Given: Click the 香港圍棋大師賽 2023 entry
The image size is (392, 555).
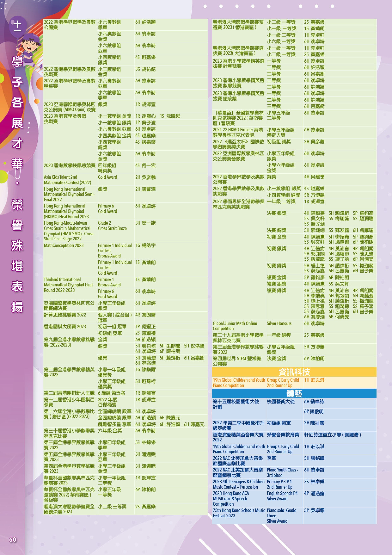Looking at the screenshot, I should click(65, 327).
